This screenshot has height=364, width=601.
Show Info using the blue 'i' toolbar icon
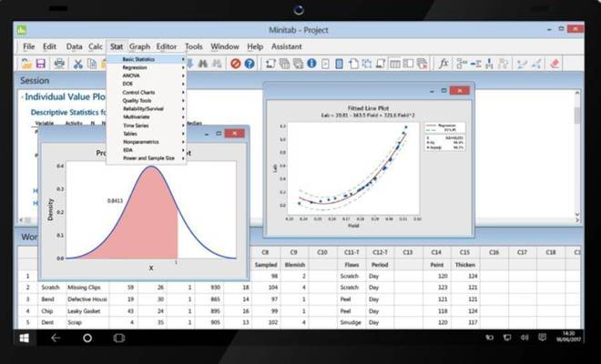coord(311,64)
